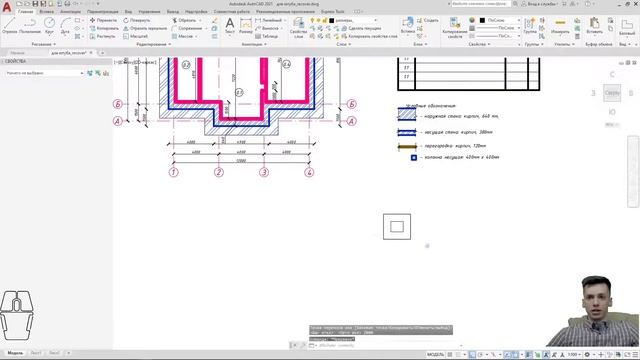Click the black object color swatch
This screenshot has width=640, height=360.
tap(482, 20)
